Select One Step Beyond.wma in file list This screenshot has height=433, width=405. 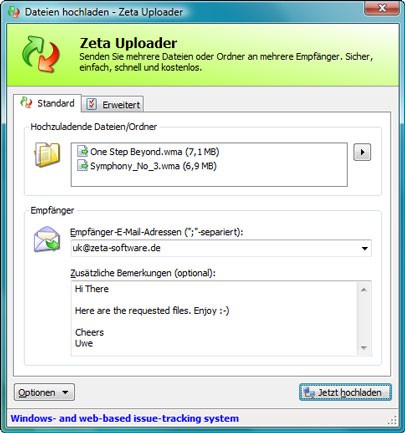point(148,152)
